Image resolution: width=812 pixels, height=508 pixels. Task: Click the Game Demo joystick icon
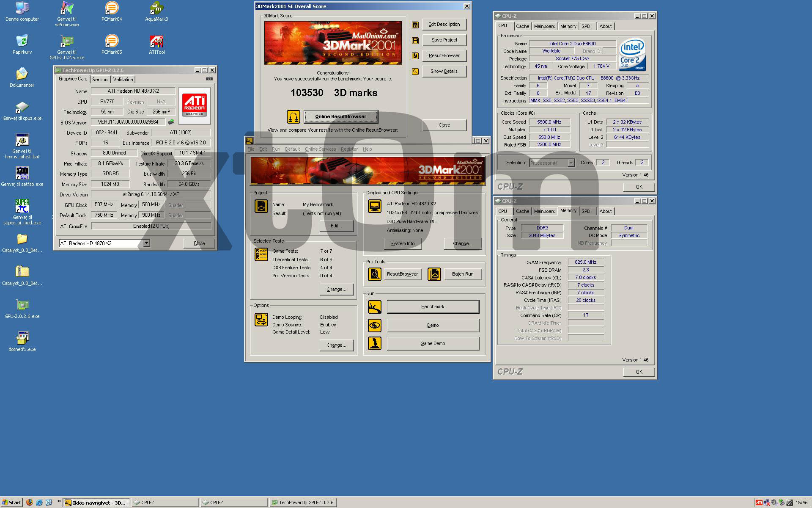click(374, 343)
